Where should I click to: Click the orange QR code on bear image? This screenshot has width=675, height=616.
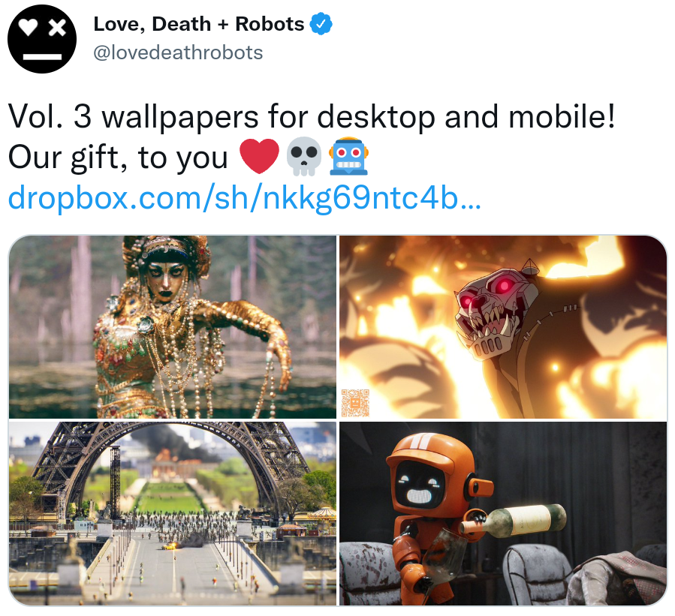click(x=355, y=403)
